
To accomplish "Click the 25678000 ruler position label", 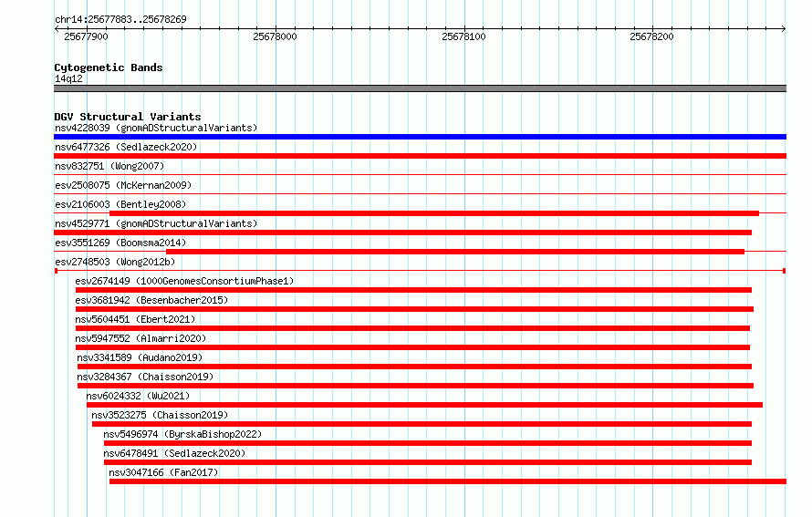I will [x=275, y=36].
